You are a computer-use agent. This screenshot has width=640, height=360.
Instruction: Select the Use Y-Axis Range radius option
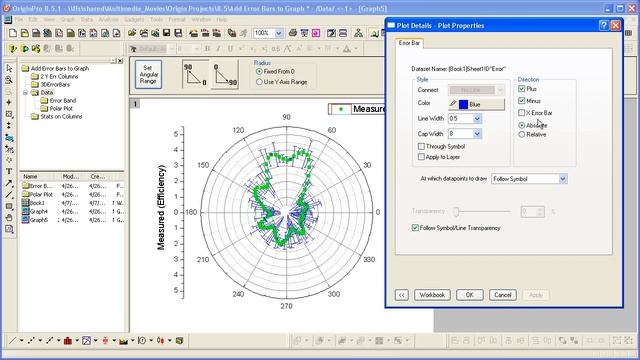[x=259, y=82]
